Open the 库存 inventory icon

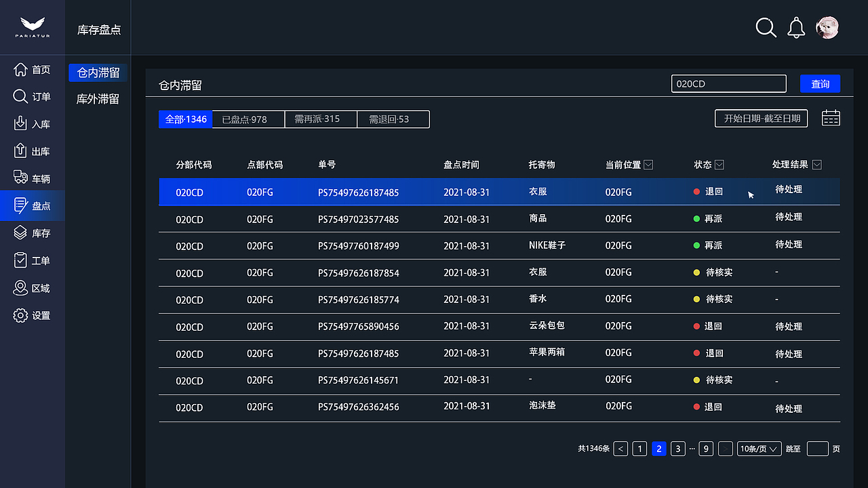[x=20, y=232]
